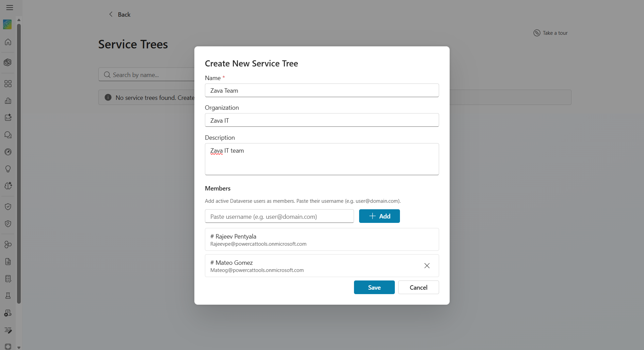Viewport: 644px width, 350px height.
Task: Cancel the Create New Service Tree dialog
Action: 419,287
